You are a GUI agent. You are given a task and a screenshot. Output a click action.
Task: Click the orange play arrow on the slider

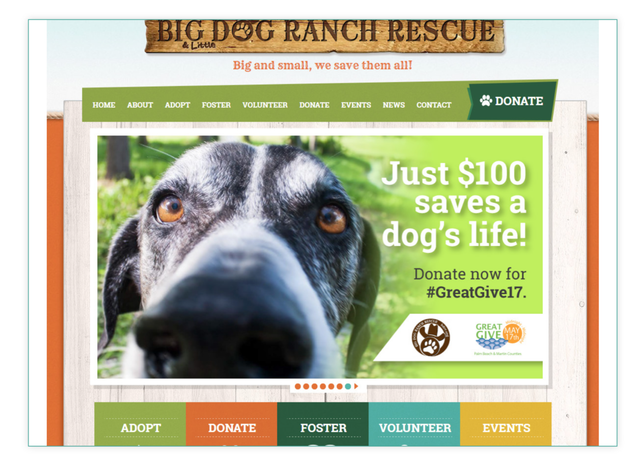click(356, 386)
